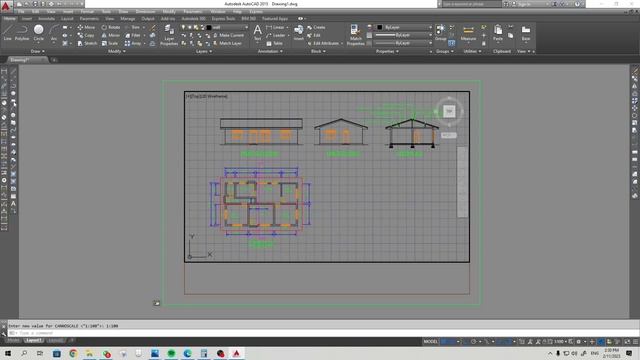Click the Rotate command
The width and height of the screenshot is (640, 360).
click(111, 27)
